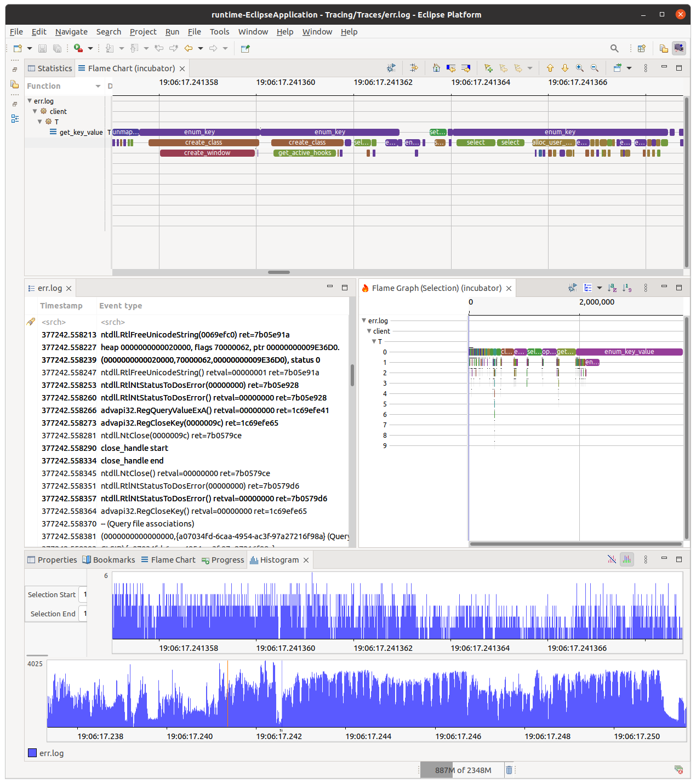Click the Pin Editor toolbar icon
The image size is (696, 784).
pos(245,49)
